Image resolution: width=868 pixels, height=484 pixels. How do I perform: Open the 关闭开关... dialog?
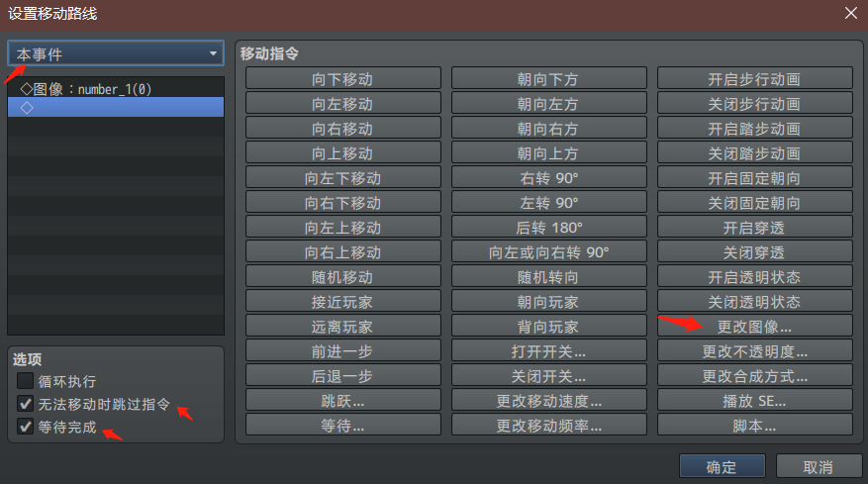coord(549,375)
